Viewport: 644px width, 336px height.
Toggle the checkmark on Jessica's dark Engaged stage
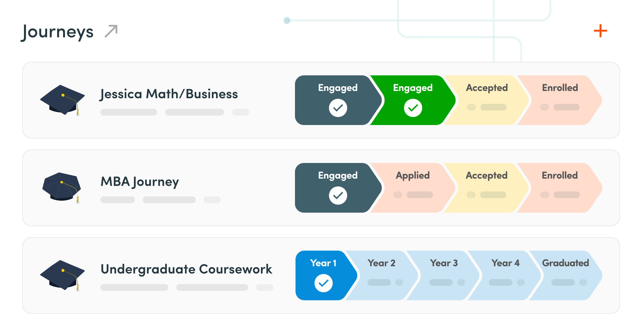point(338,108)
